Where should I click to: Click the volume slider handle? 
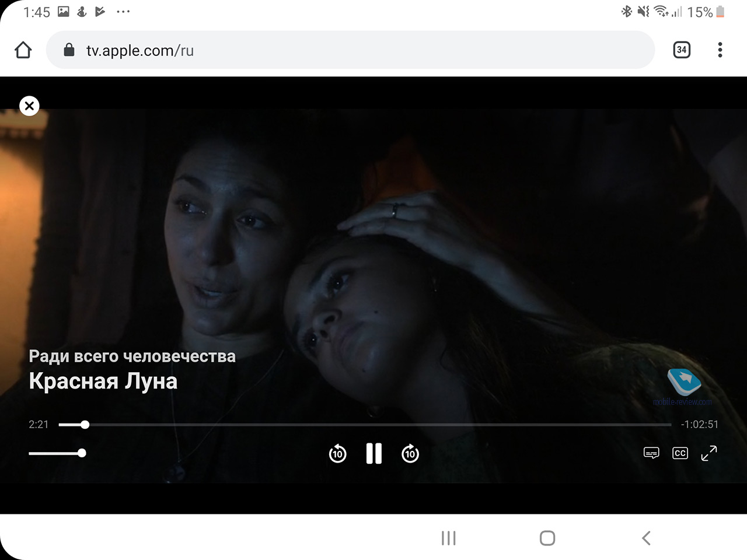[82, 453]
